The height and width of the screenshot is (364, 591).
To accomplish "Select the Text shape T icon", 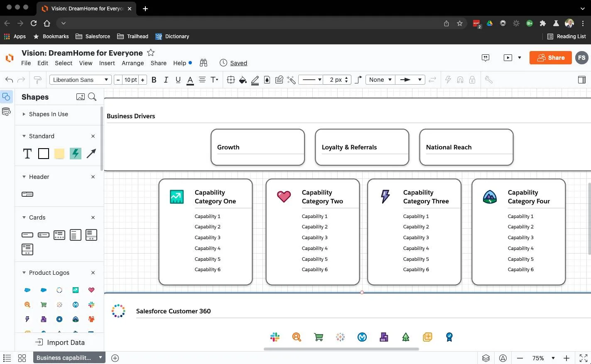I will (27, 154).
